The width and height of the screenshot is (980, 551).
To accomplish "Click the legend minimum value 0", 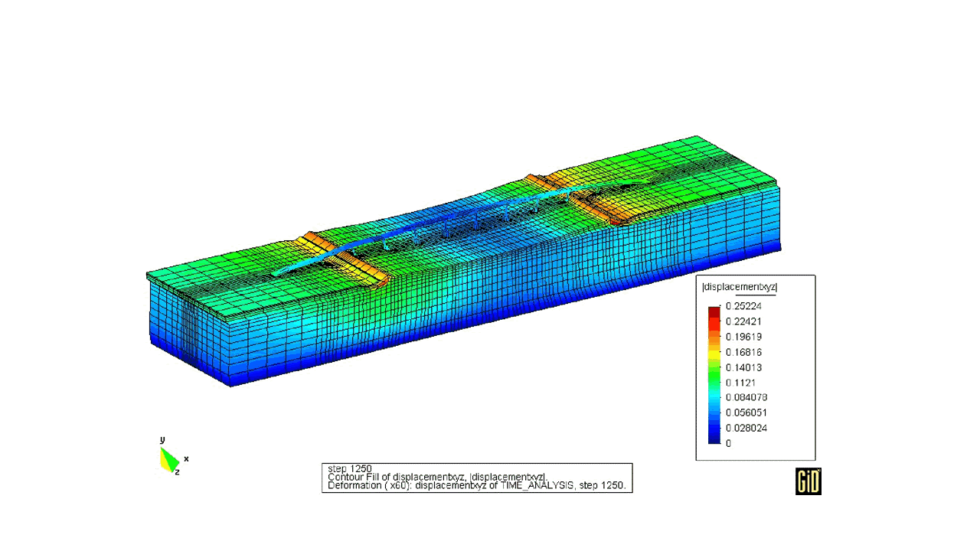I will [x=728, y=443].
